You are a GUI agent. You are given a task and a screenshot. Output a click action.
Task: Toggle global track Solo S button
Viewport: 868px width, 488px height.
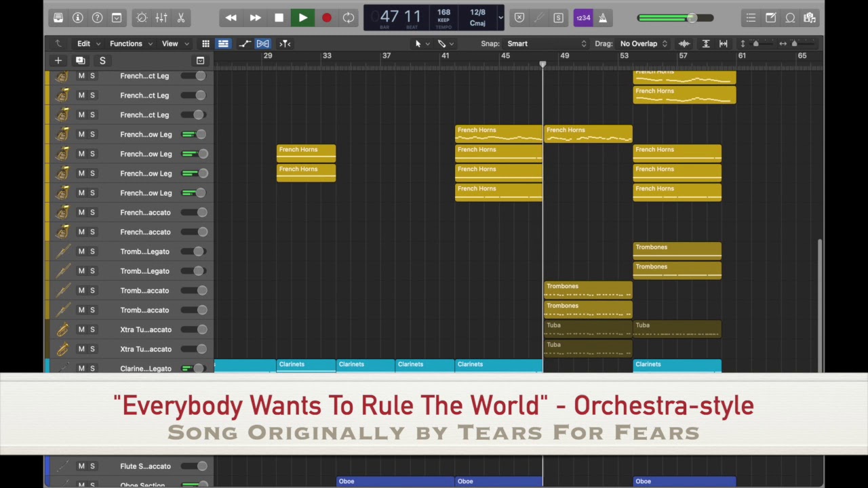tap(102, 60)
